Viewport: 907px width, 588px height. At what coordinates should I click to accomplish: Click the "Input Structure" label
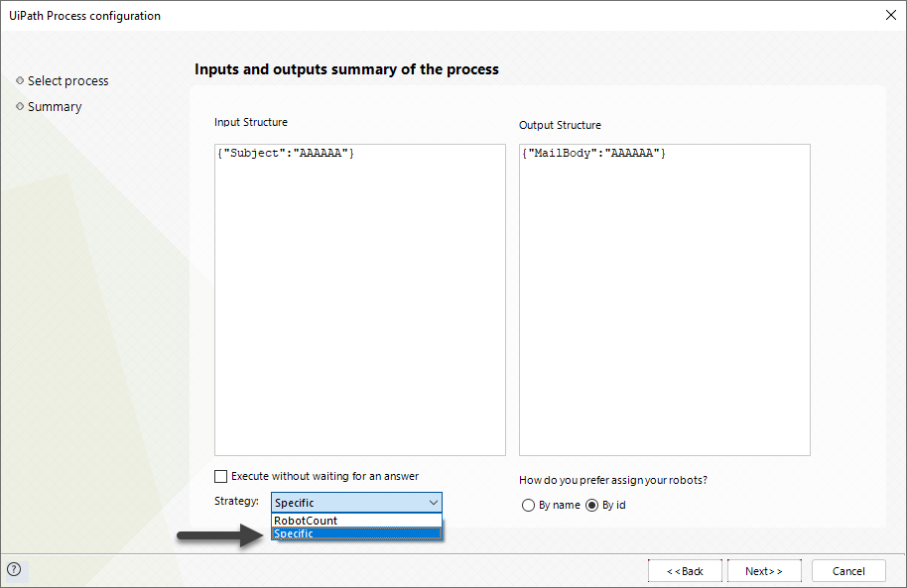point(251,122)
